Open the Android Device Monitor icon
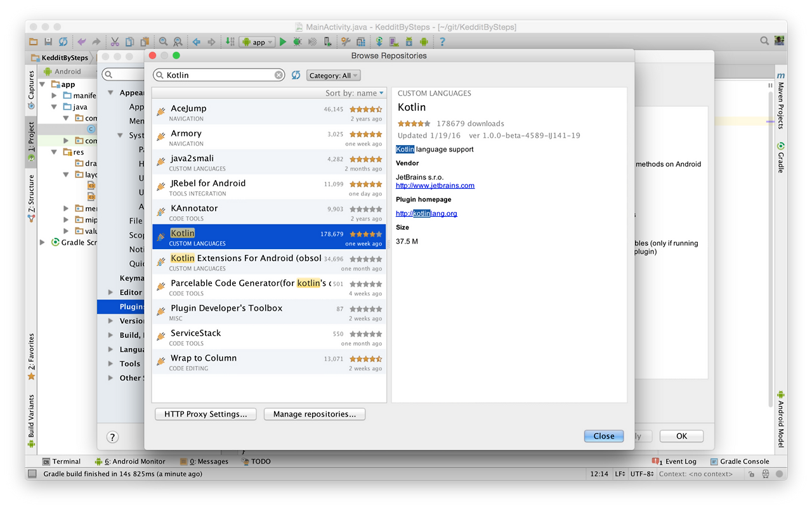The height and width of the screenshot is (509, 812). [x=424, y=42]
